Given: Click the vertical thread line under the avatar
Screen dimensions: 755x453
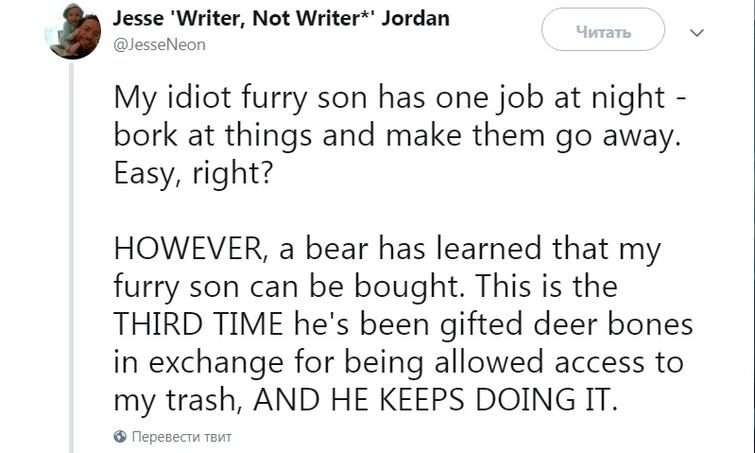Looking at the screenshot, I should point(71,250).
